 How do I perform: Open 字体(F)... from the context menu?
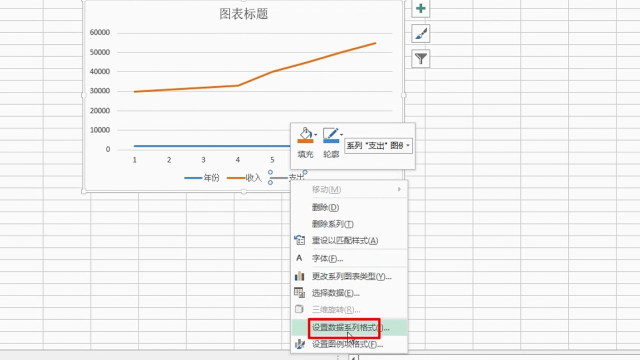(x=349, y=258)
